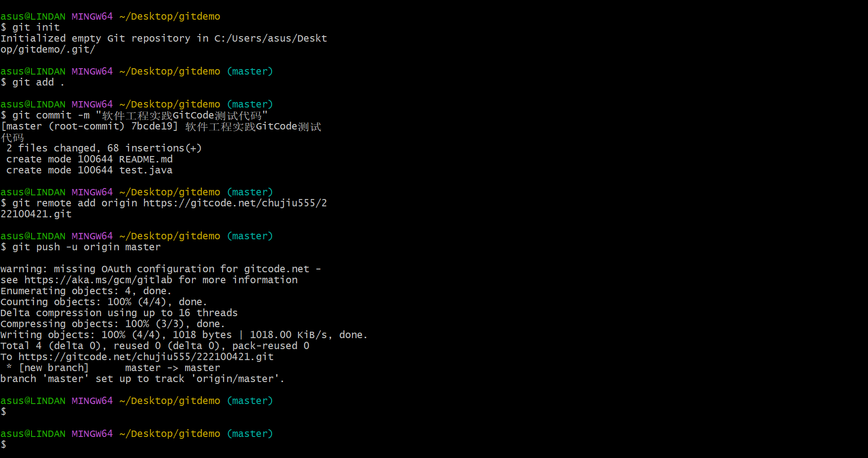Click the 7bcde19 commit hash
This screenshot has width=868, height=458.
[x=152, y=126]
